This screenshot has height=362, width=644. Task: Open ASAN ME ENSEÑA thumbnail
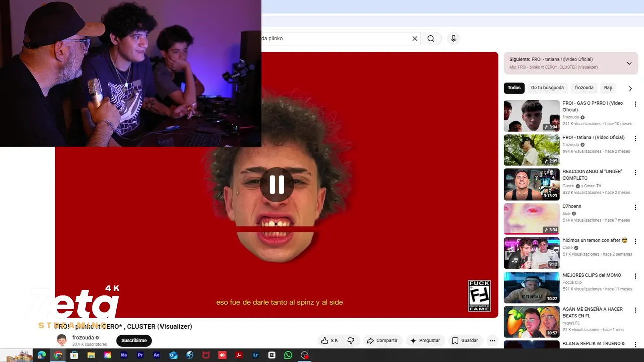click(531, 322)
